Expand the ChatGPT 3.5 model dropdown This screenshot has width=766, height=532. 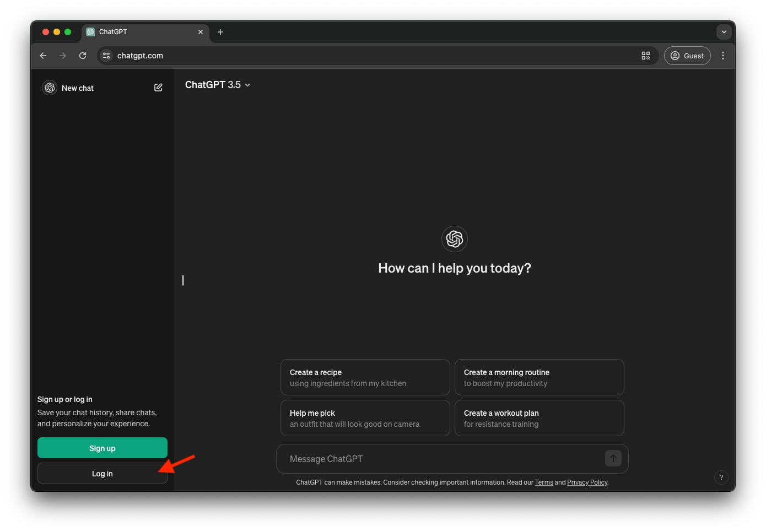coord(218,85)
